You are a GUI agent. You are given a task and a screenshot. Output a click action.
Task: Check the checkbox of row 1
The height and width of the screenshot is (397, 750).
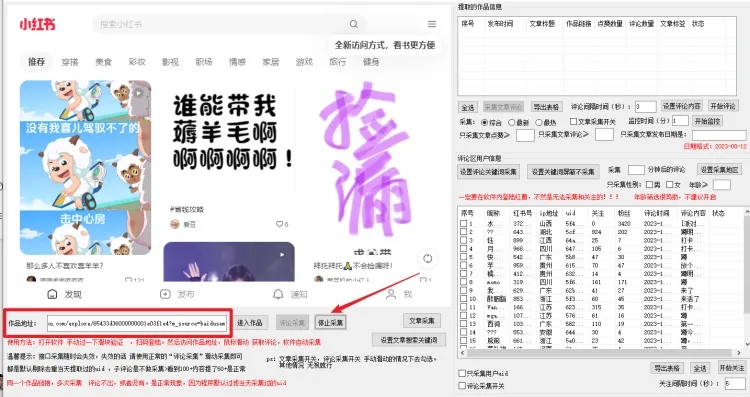(x=463, y=223)
